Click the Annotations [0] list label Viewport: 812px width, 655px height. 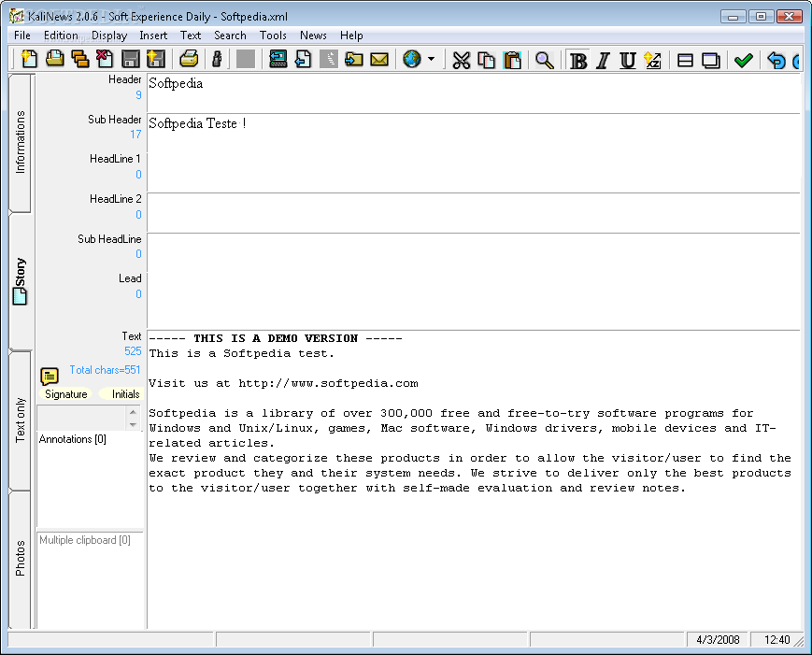(73, 439)
